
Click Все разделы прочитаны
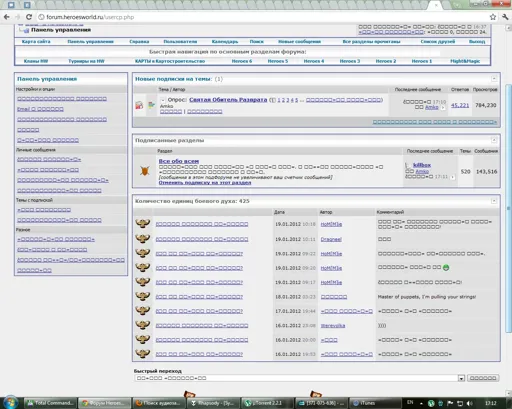(371, 42)
